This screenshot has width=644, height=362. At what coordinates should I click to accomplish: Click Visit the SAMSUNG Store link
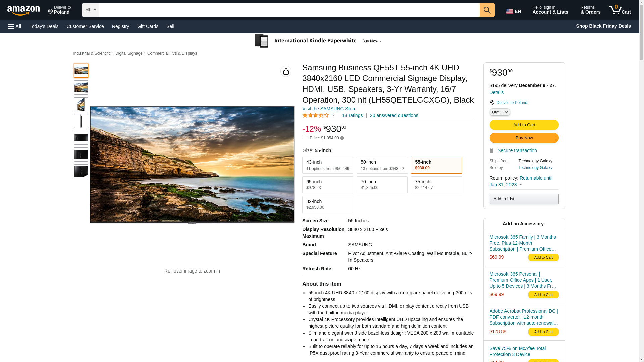tap(329, 109)
